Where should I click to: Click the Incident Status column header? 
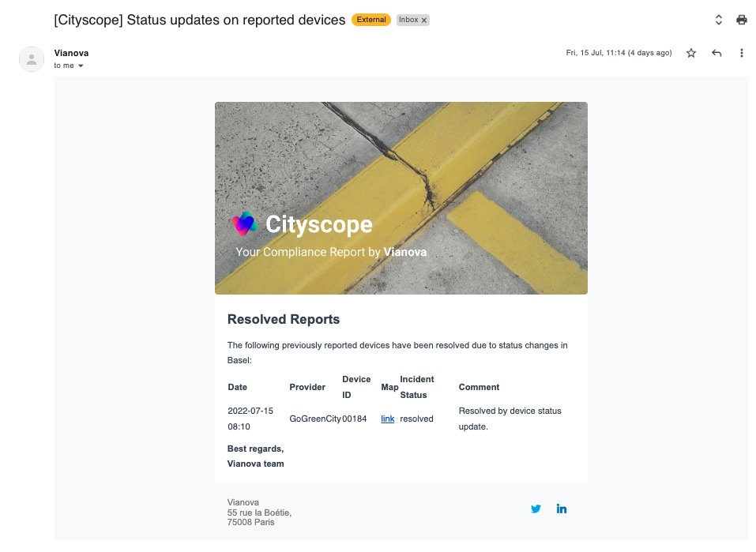(x=417, y=387)
